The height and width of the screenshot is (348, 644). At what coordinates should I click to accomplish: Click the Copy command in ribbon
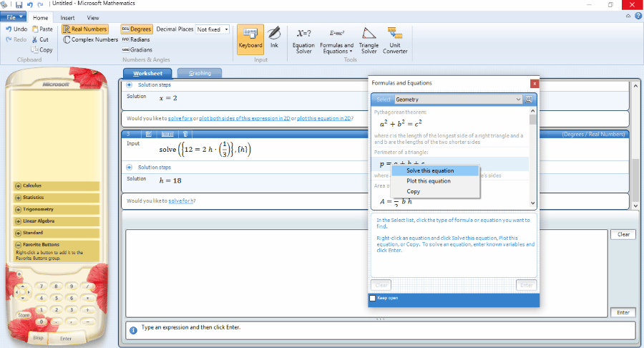(42, 49)
